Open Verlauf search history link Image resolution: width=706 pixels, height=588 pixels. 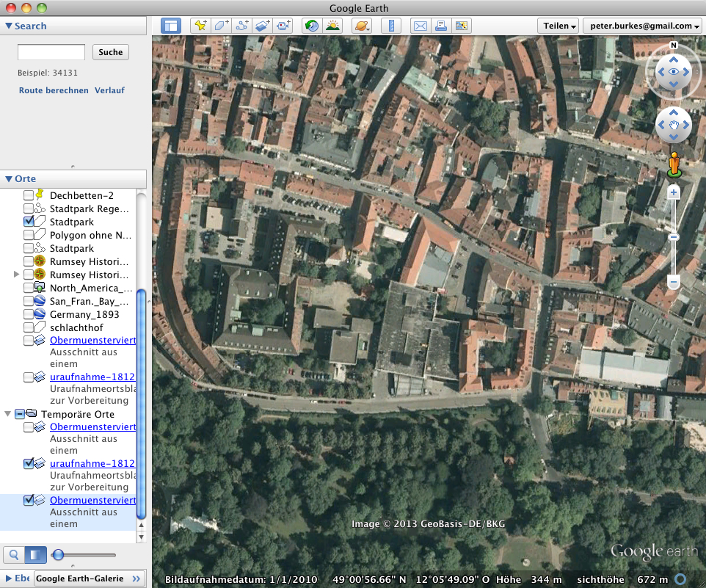tap(109, 90)
